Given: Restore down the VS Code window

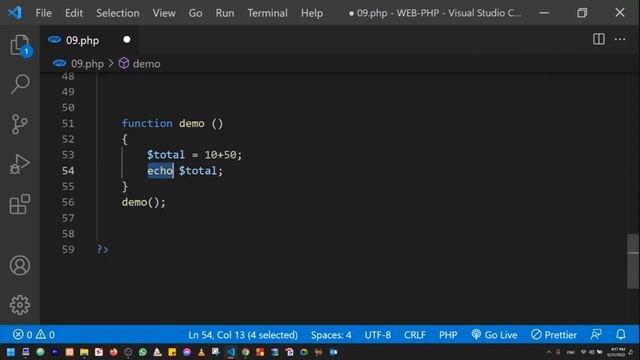Looking at the screenshot, I should 582,13.
